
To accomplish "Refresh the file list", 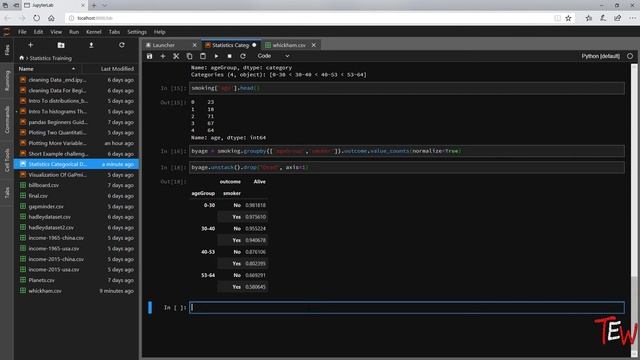I will pyautogui.click(x=122, y=45).
